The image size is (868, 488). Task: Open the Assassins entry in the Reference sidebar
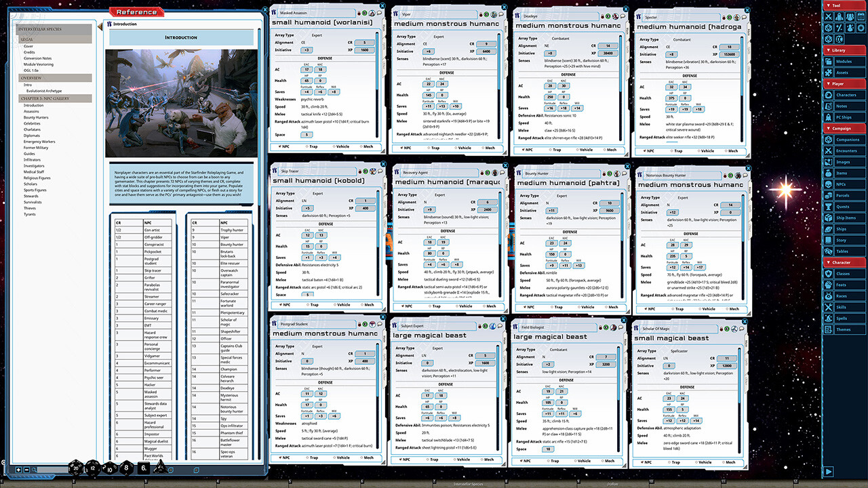pyautogui.click(x=33, y=111)
